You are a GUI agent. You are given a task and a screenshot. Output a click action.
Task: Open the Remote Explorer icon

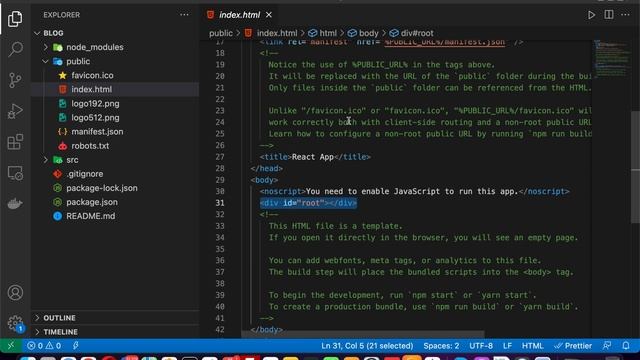(x=15, y=173)
